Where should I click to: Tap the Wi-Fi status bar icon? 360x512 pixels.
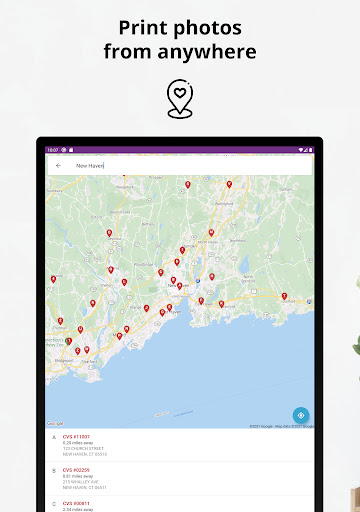pyautogui.click(x=301, y=150)
